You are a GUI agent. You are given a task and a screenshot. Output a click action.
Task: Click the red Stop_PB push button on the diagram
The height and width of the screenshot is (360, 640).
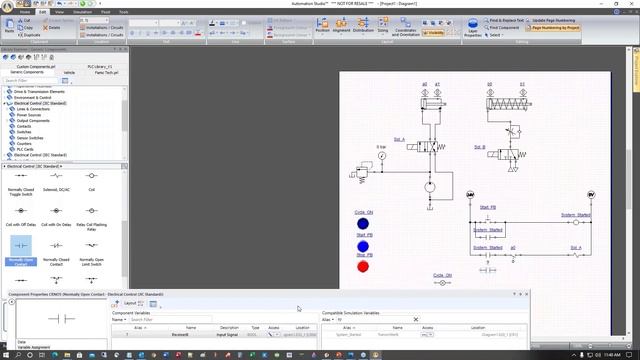pyautogui.click(x=363, y=267)
